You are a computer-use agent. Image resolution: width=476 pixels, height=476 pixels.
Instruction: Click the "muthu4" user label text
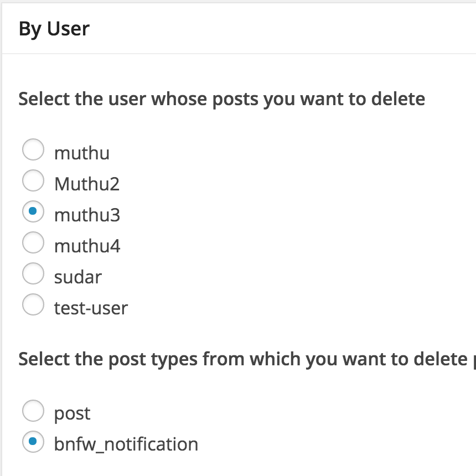click(87, 246)
